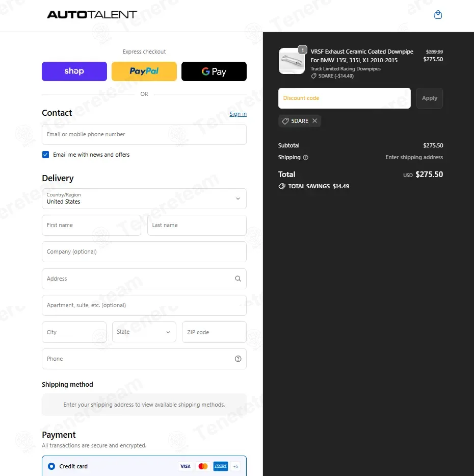Focus the Address field
Image resolution: width=474 pixels, height=476 pixels.
pos(144,279)
